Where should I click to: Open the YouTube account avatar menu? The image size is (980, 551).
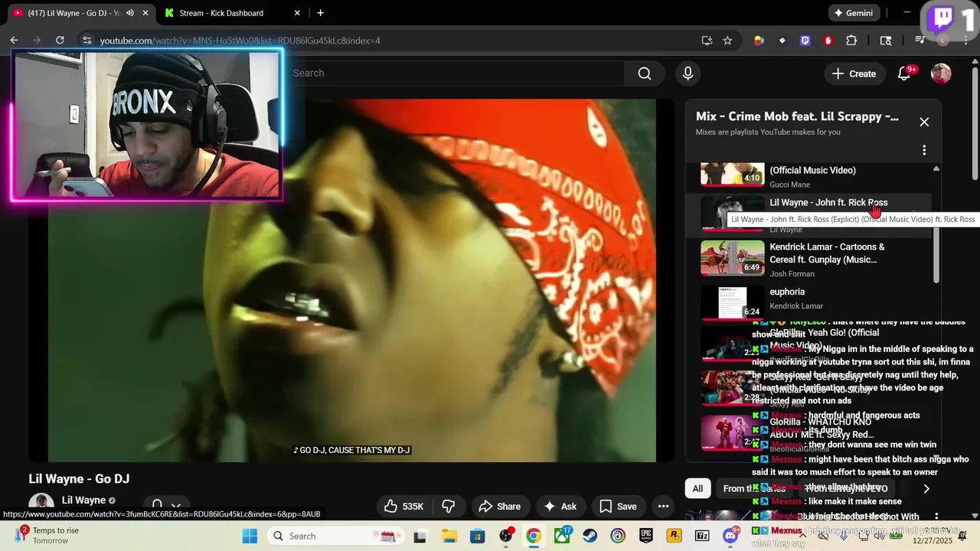[941, 73]
